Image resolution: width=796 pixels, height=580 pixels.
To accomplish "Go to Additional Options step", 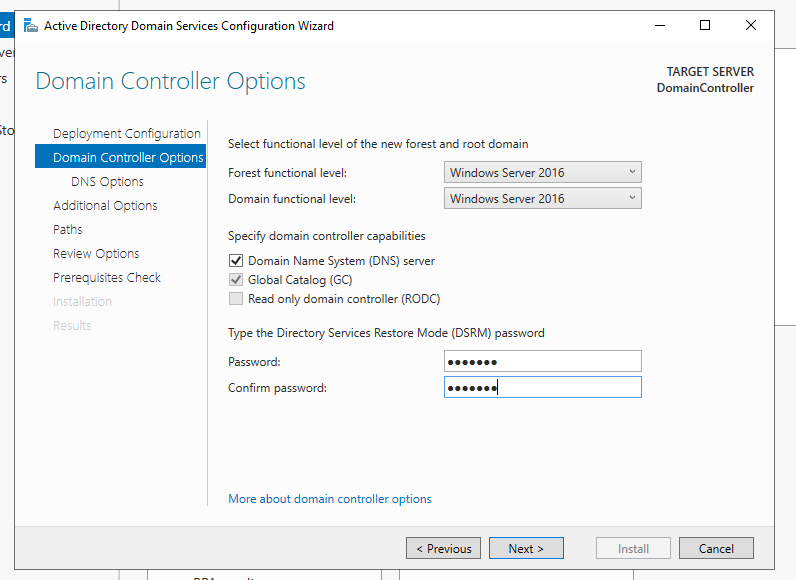I will 105,206.
